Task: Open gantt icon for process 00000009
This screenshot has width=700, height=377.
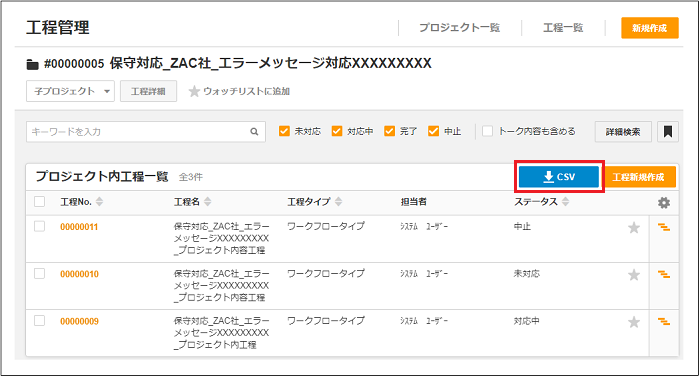Action: click(x=664, y=322)
